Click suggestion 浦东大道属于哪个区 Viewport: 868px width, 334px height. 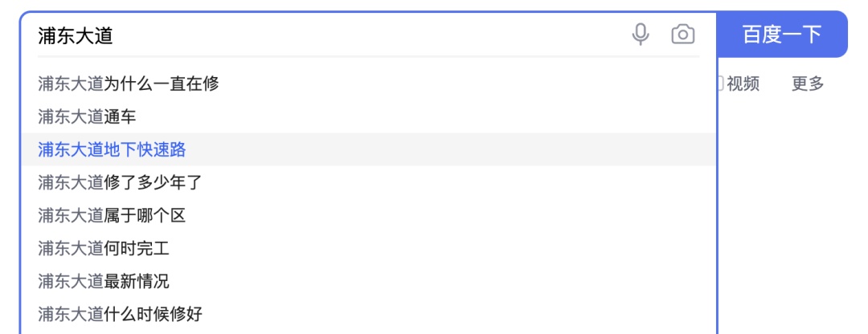pyautogui.click(x=112, y=215)
